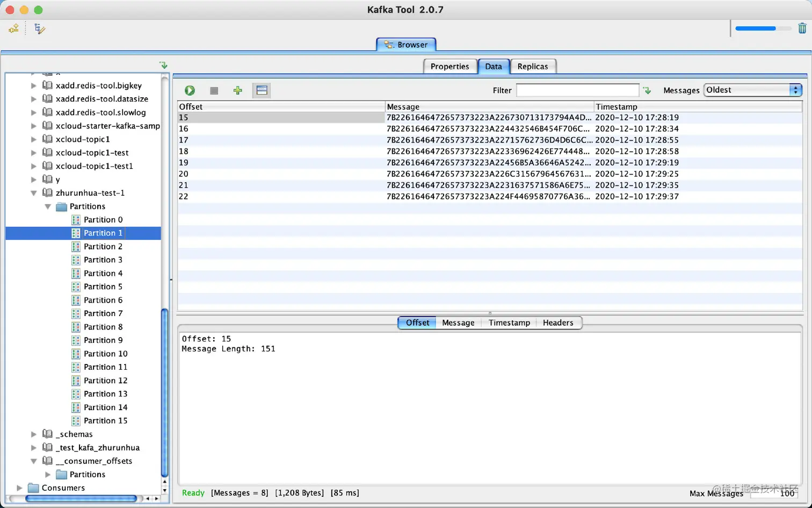Click the add connection toolbar icon
The width and height of the screenshot is (812, 508).
coord(13,28)
